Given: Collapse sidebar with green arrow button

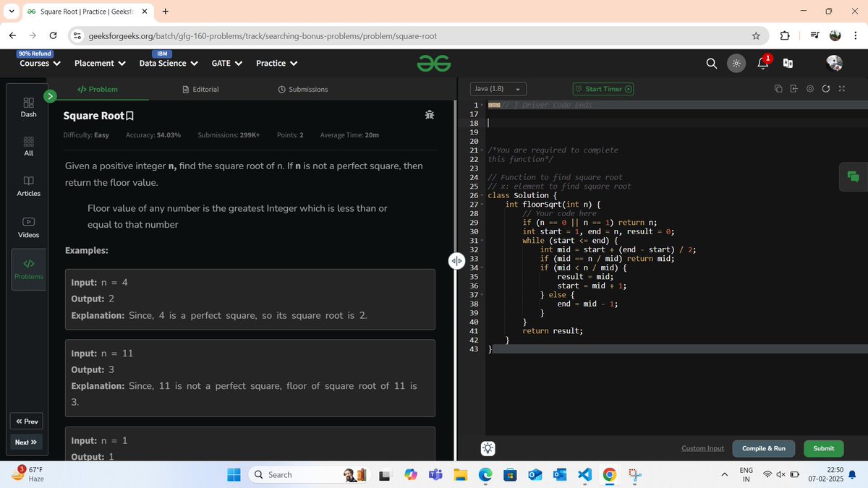Looking at the screenshot, I should click(x=50, y=95).
